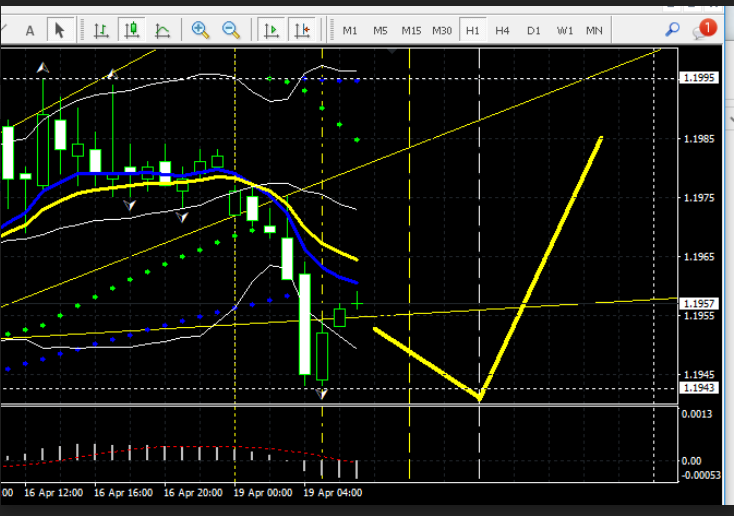
Task: Open the notifications chat bubble
Action: point(703,30)
